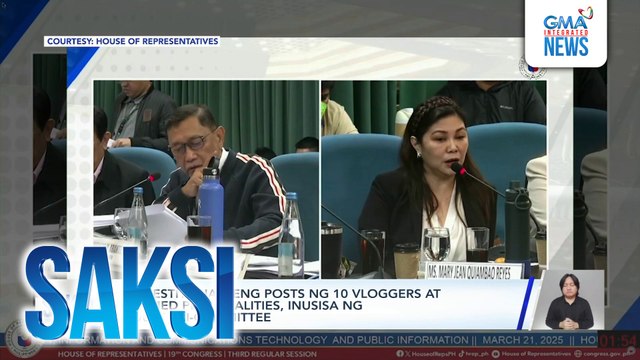Click the YouTube icon beside House of Representatives
This screenshot has height=360, width=640.
pyautogui.click(x=496, y=354)
